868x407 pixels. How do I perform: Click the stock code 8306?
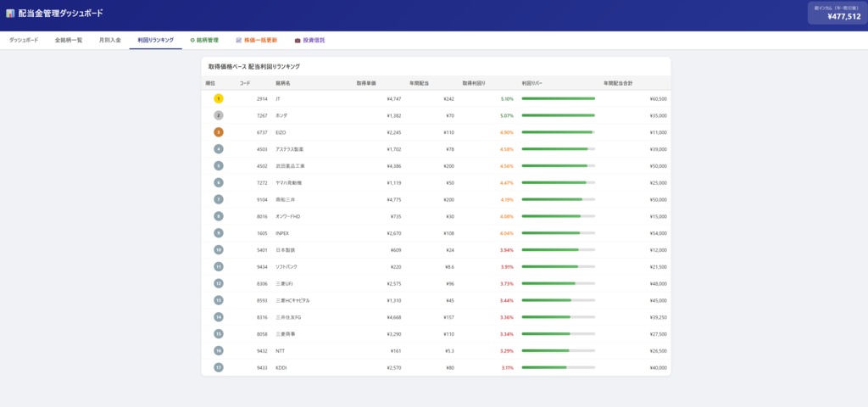coord(262,283)
